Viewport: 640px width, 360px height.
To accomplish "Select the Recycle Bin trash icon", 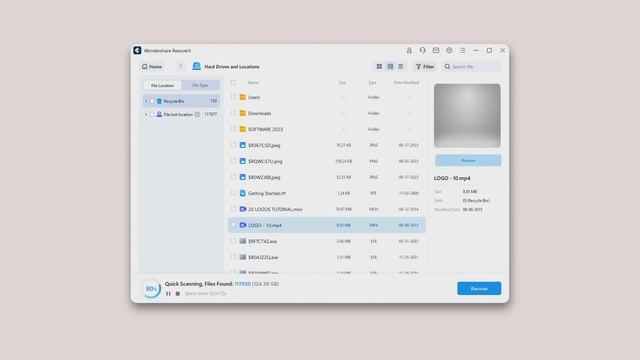I will pos(159,101).
